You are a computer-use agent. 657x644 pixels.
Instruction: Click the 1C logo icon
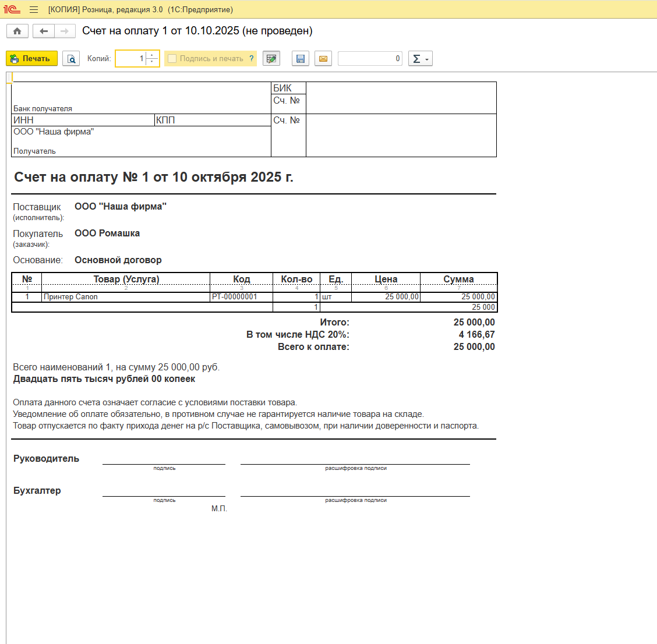coord(12,10)
